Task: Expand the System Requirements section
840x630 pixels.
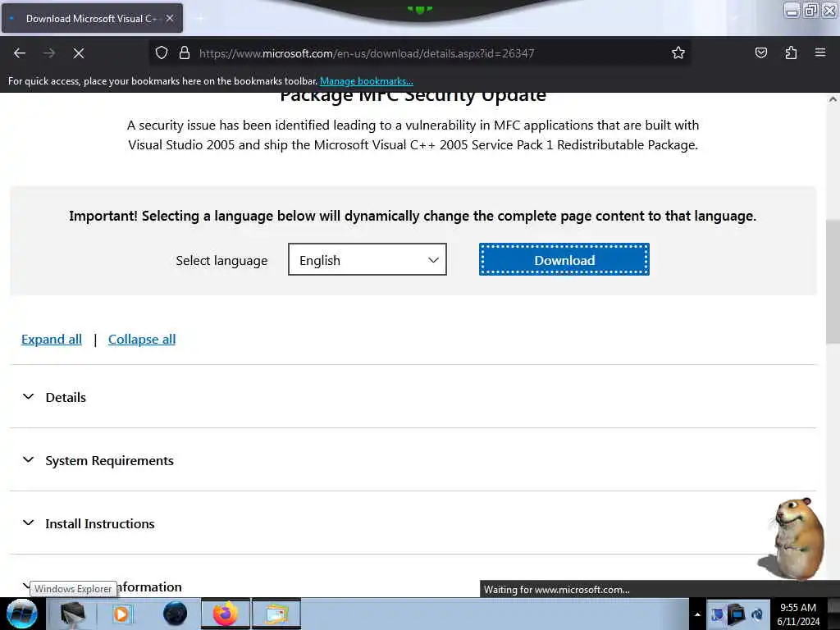Action: click(413, 460)
